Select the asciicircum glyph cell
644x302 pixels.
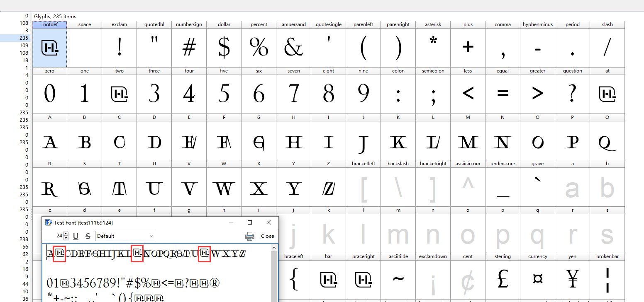coord(468,184)
